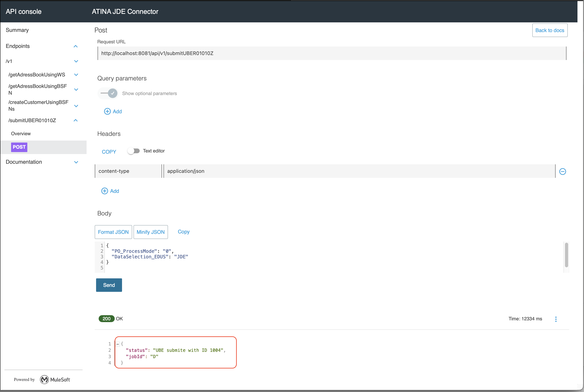Select the POST method item
This screenshot has width=584, height=392.
pos(19,147)
